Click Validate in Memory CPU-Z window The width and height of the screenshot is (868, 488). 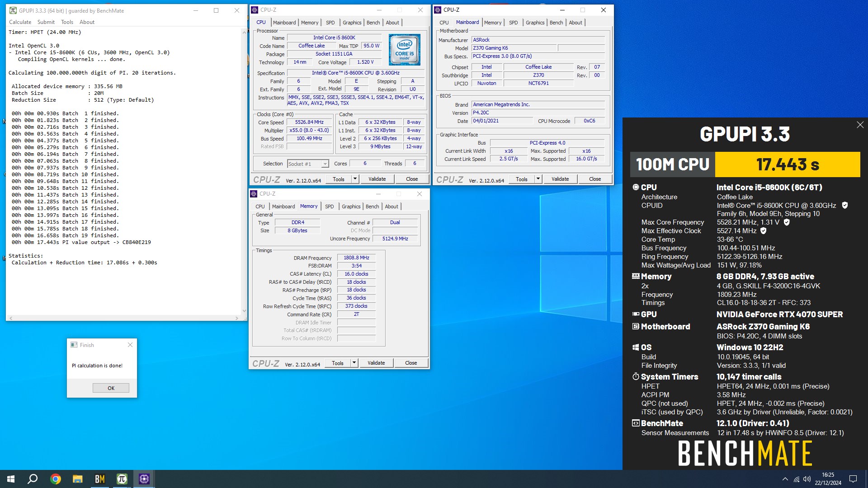(376, 363)
